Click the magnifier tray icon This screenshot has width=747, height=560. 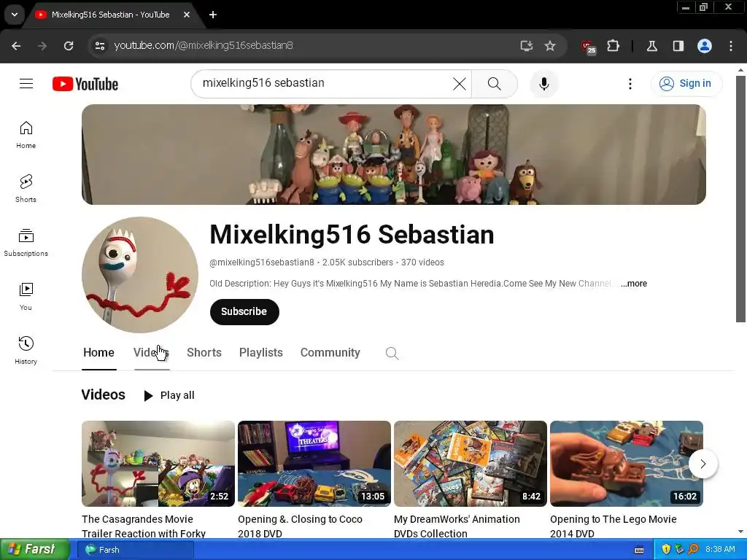click(694, 550)
